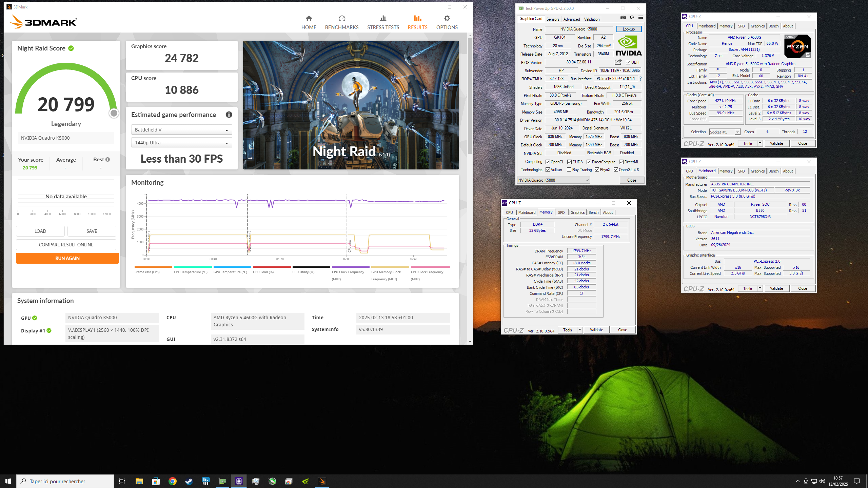Click the NVIDIA logo in GPU-Z
868x488 pixels.
click(x=629, y=46)
